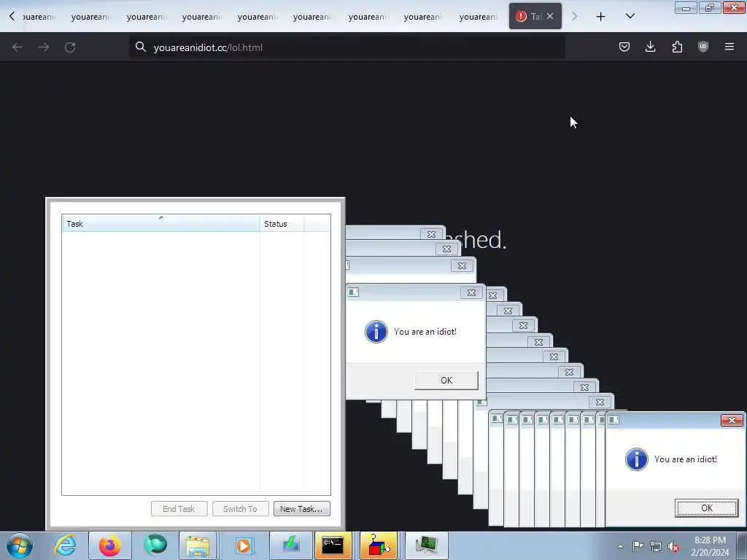Image resolution: width=747 pixels, height=560 pixels.
Task: Click the search magnifier in address bar
Action: 141,47
